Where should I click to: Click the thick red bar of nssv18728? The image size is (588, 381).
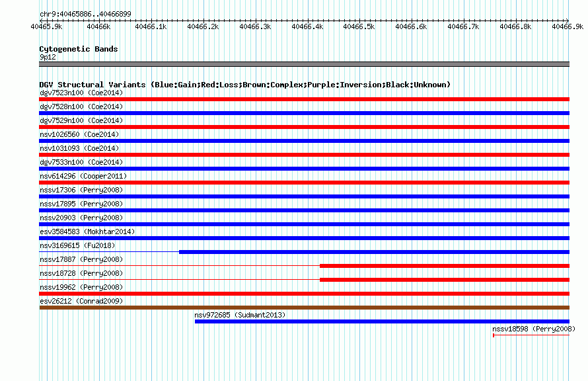[445, 280]
